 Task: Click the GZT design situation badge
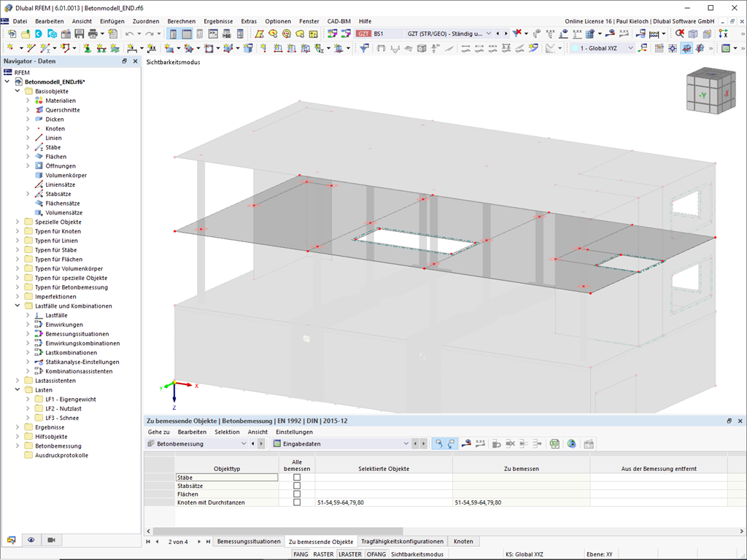point(363,34)
